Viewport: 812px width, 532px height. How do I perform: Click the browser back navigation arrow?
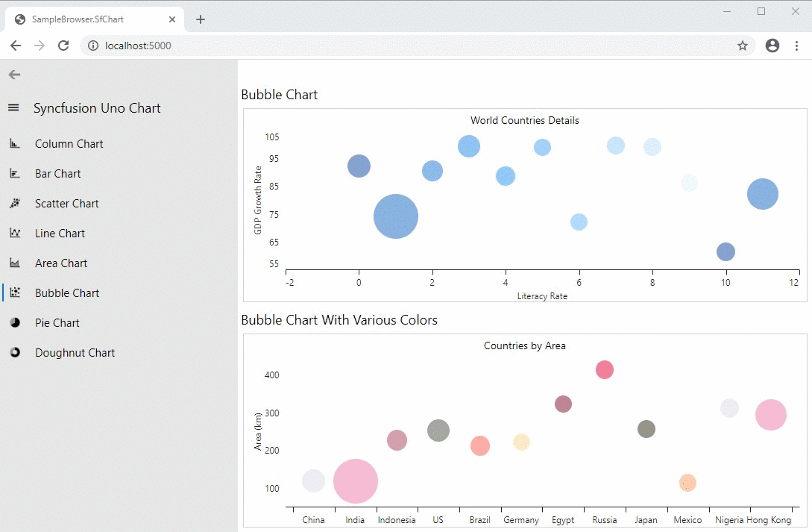point(15,46)
